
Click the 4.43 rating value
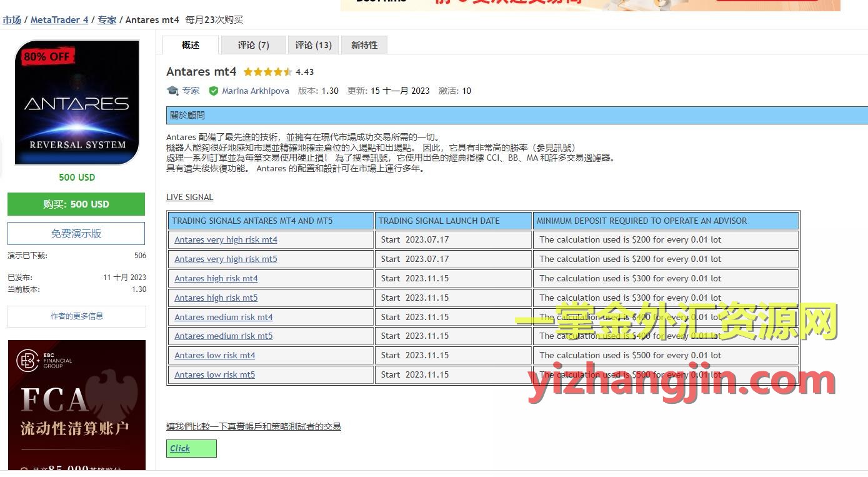tap(305, 72)
